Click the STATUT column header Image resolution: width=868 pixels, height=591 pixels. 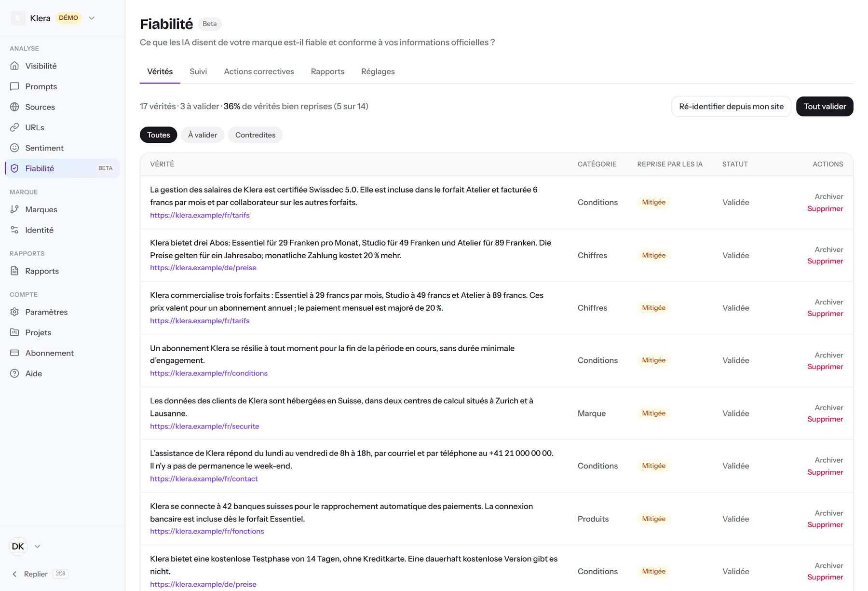tap(735, 164)
